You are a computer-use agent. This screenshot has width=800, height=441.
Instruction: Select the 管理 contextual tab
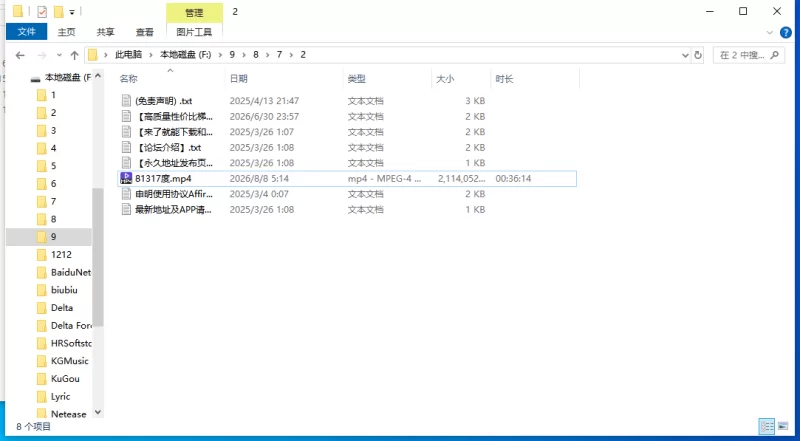[194, 12]
